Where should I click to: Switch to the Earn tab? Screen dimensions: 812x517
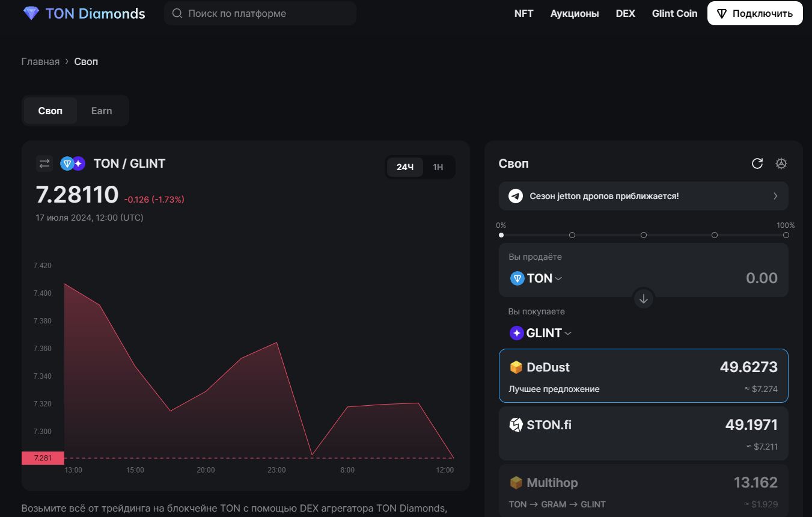point(102,111)
